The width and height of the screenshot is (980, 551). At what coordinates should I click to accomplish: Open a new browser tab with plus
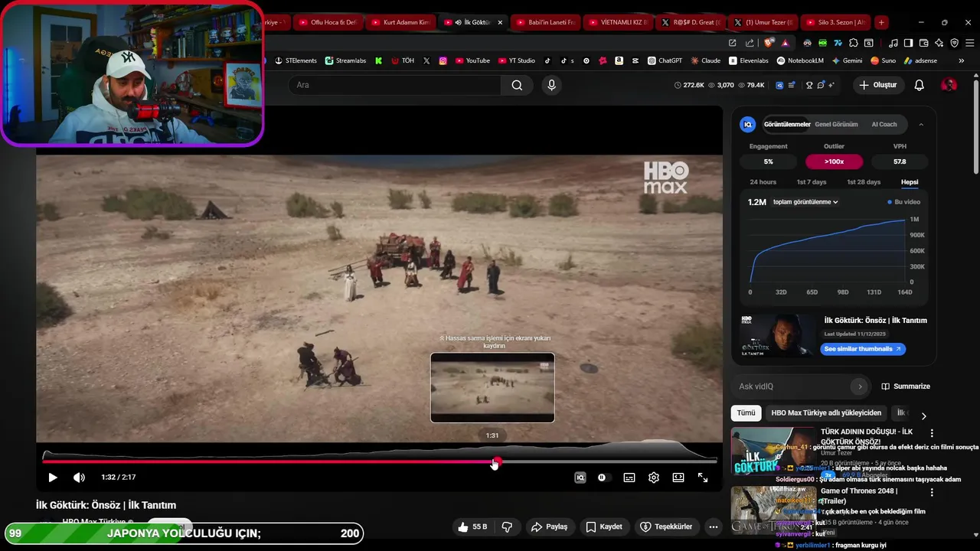(881, 22)
